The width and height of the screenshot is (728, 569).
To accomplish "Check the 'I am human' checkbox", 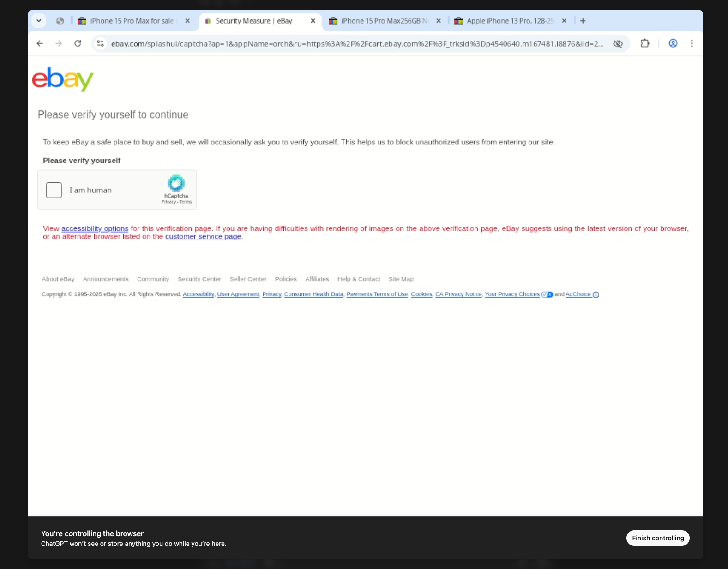I will coord(54,190).
